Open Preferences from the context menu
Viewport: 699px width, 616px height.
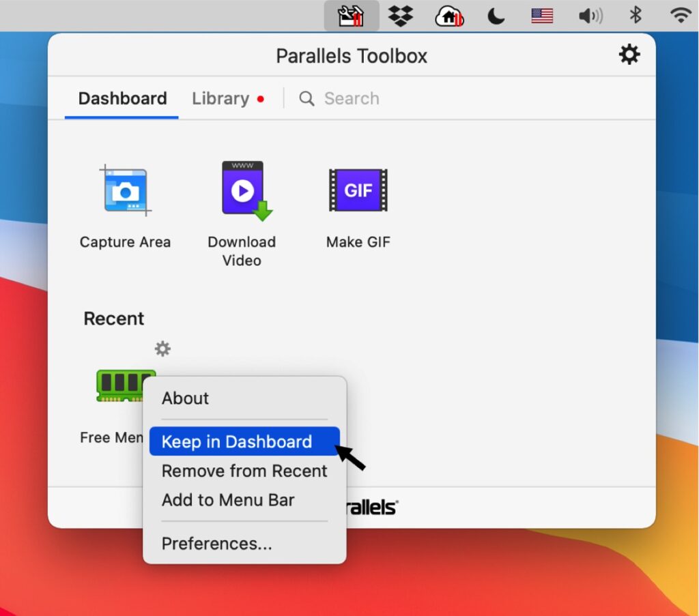pyautogui.click(x=216, y=543)
